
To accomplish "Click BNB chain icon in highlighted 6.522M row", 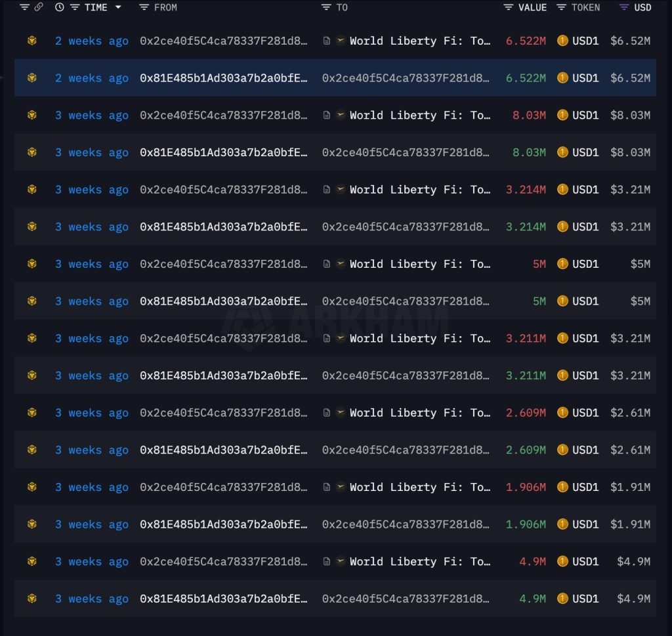I will point(31,78).
